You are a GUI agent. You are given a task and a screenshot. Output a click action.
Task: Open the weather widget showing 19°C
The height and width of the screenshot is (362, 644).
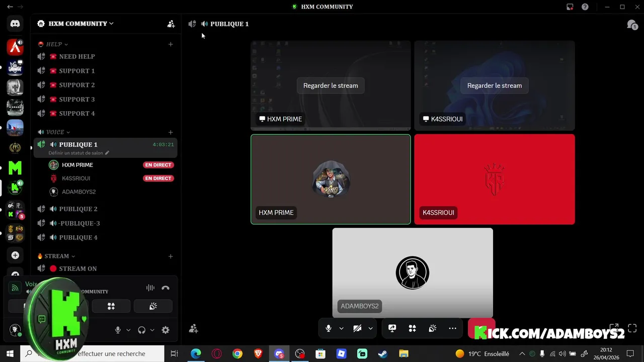coord(482,354)
